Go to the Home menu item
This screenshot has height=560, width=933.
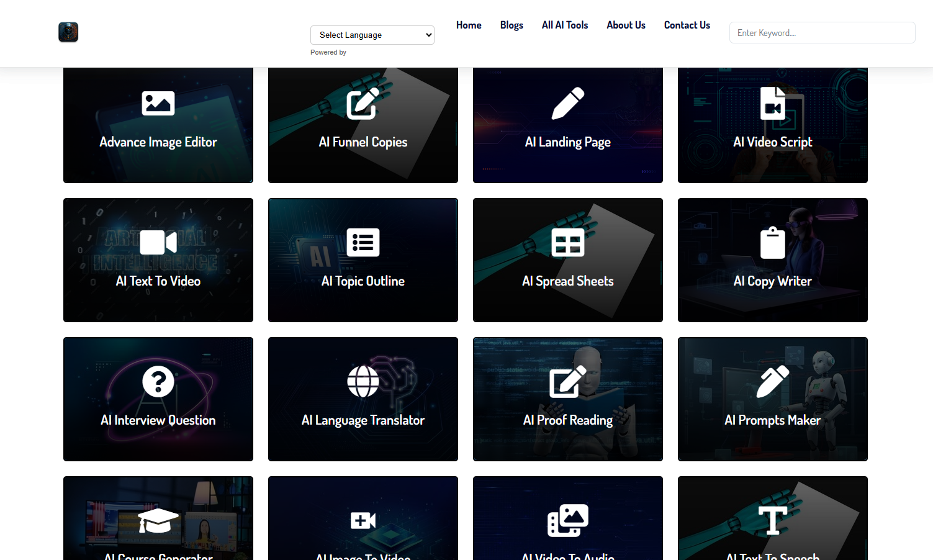tap(469, 25)
